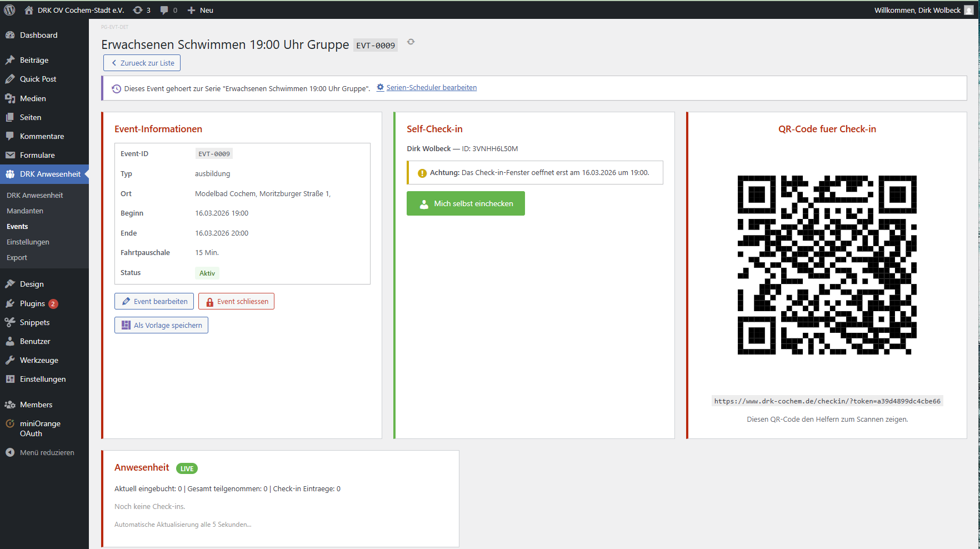Click the Benutzer person icon
This screenshot has width=980, height=549.
coord(10,341)
